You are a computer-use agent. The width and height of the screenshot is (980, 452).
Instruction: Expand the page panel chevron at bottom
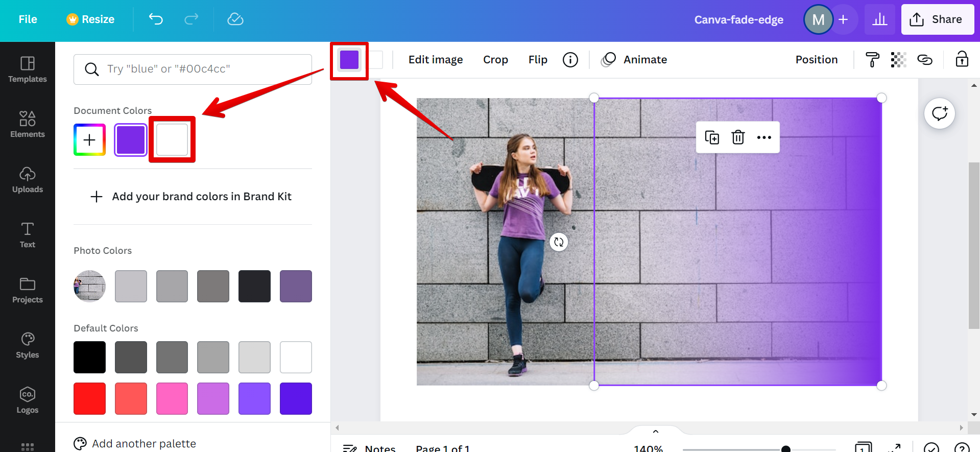[x=656, y=432]
